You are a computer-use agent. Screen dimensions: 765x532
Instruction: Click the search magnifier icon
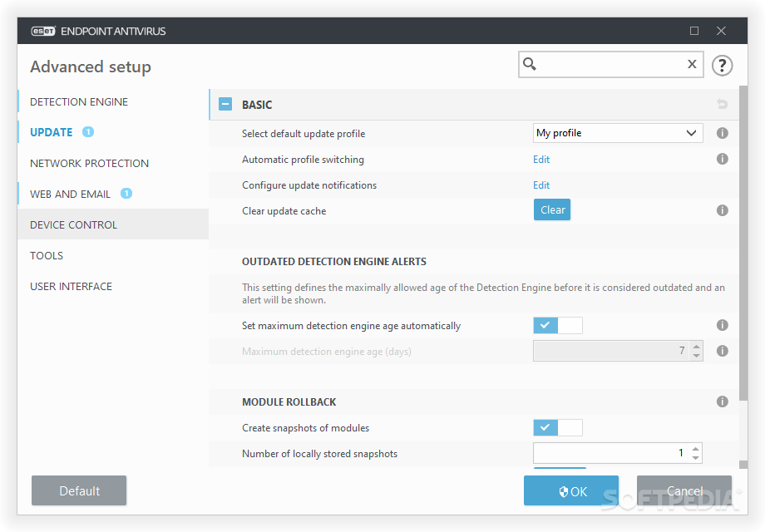click(530, 64)
